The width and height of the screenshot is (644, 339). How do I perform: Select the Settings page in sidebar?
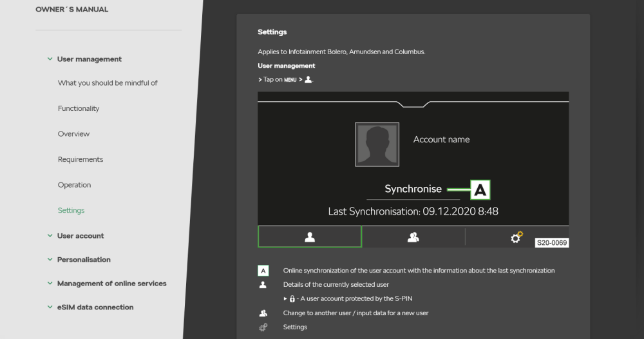click(71, 210)
